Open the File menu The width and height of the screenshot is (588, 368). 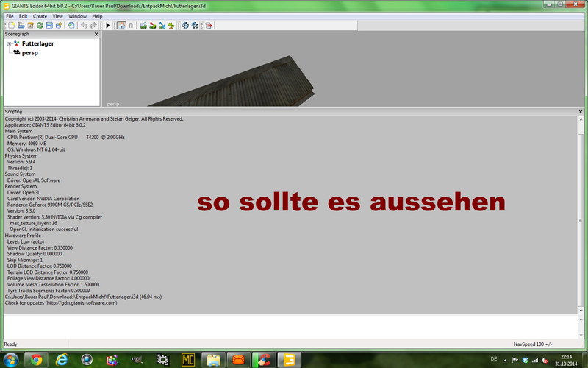tap(10, 16)
